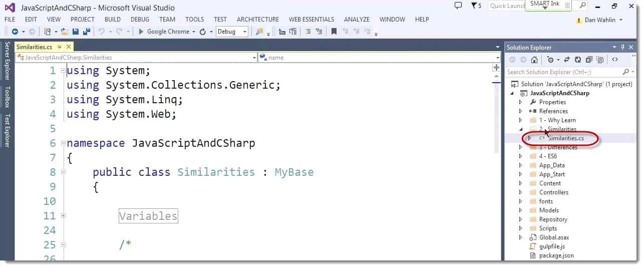Screen dimensions: 644x268
Task: Open the Server Explorer side tab
Action: 7,61
